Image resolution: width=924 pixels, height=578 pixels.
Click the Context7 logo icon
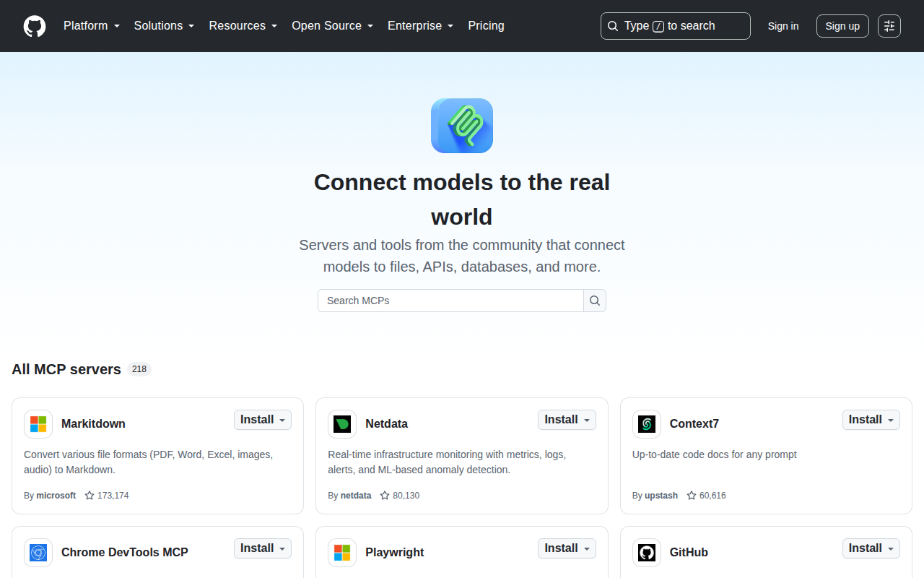tap(647, 424)
